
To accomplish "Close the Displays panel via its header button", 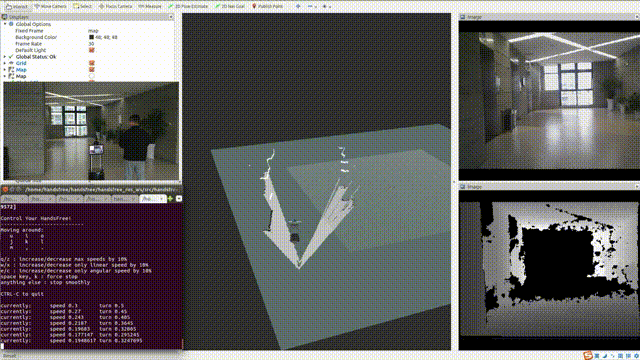I will pyautogui.click(x=171, y=17).
